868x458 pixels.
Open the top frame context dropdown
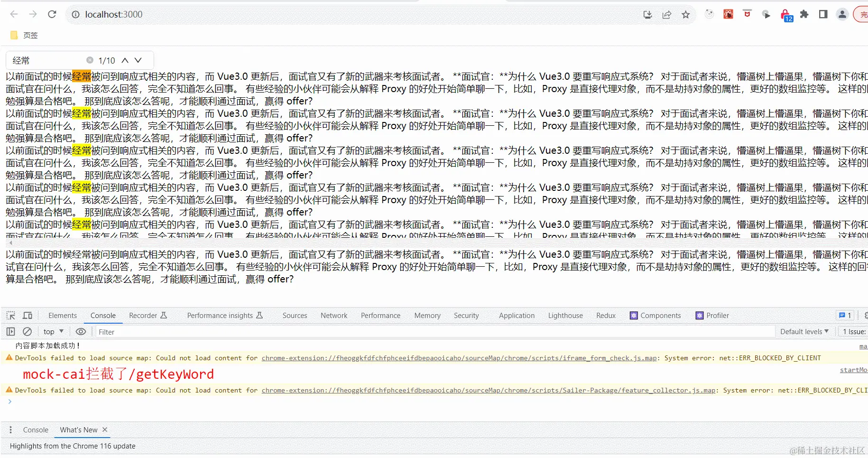tap(53, 331)
